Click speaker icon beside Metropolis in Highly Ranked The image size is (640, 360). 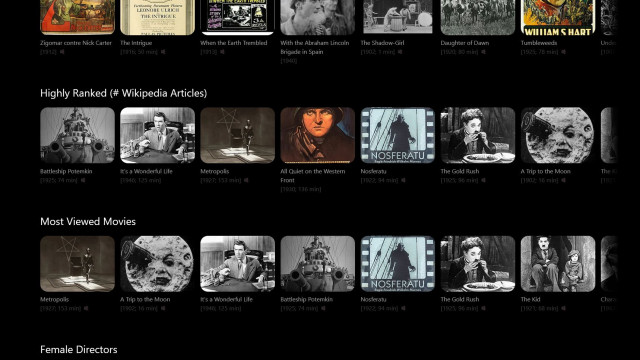click(246, 180)
